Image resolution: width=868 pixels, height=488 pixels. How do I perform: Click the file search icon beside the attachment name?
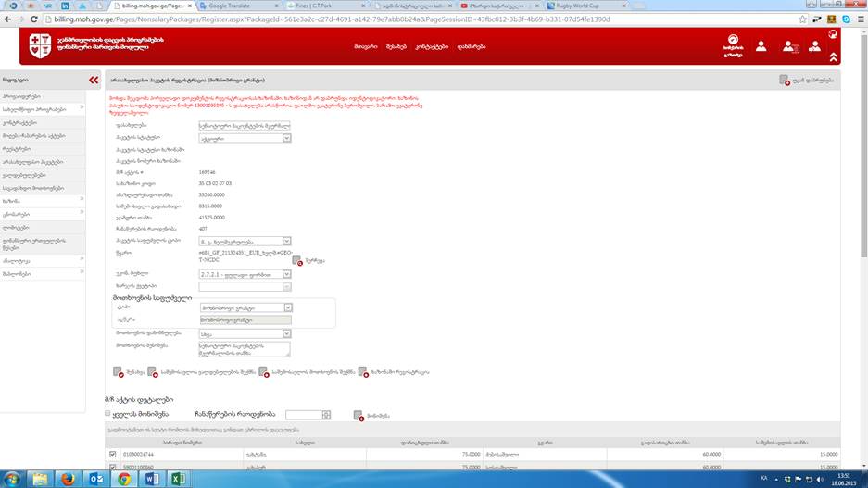(297, 260)
